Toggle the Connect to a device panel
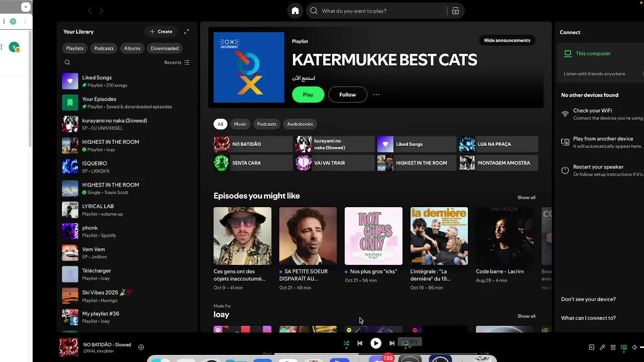Image resolution: width=644 pixels, height=362 pixels. 624,347
